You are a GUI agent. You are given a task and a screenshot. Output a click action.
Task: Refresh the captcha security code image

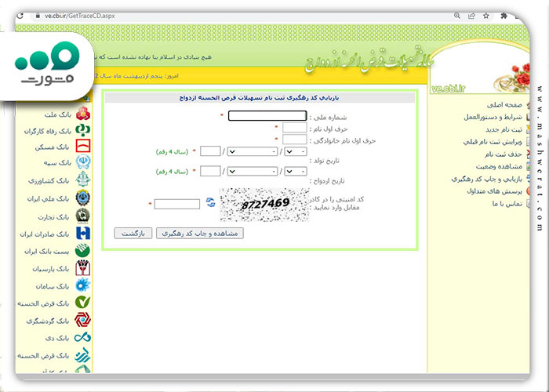point(210,202)
